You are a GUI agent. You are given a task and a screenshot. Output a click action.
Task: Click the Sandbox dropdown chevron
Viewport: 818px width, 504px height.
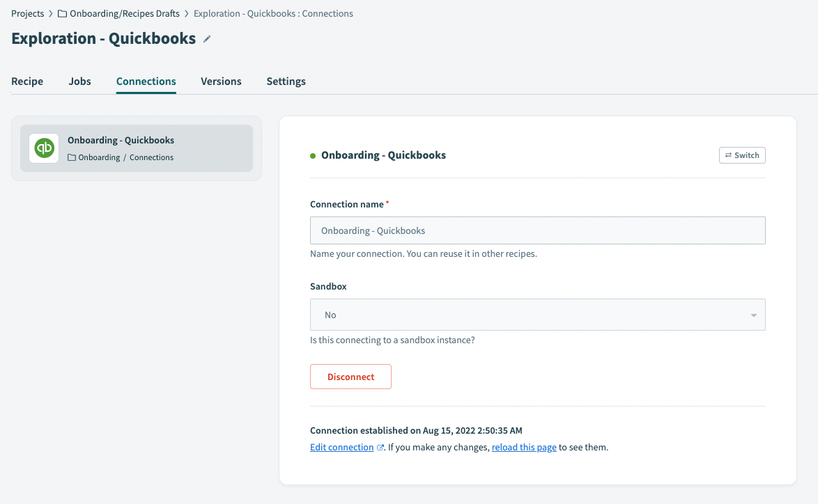click(753, 315)
